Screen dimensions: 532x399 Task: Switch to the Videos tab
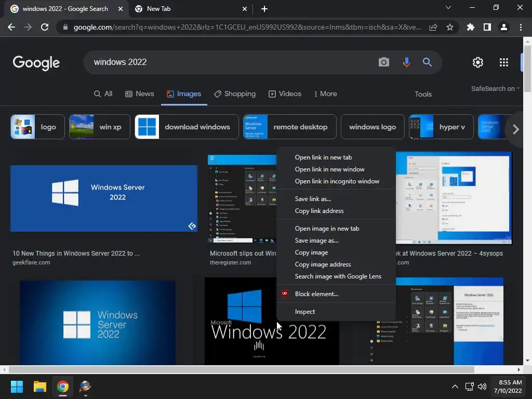click(x=285, y=94)
